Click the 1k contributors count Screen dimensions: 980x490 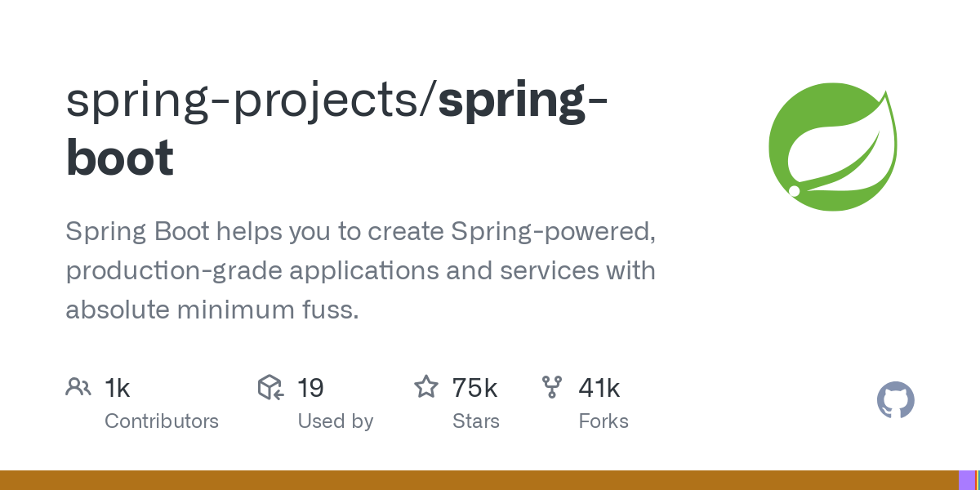point(118,388)
